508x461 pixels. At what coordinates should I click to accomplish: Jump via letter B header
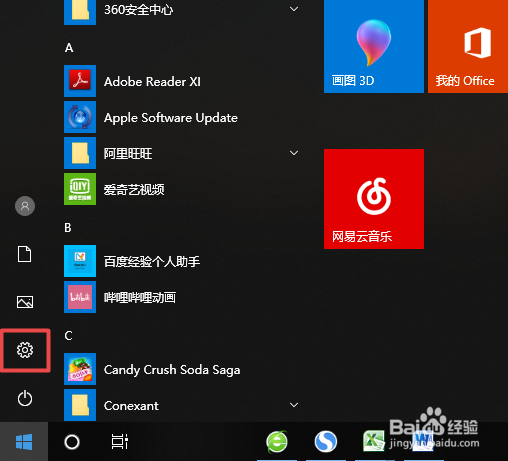tap(68, 228)
